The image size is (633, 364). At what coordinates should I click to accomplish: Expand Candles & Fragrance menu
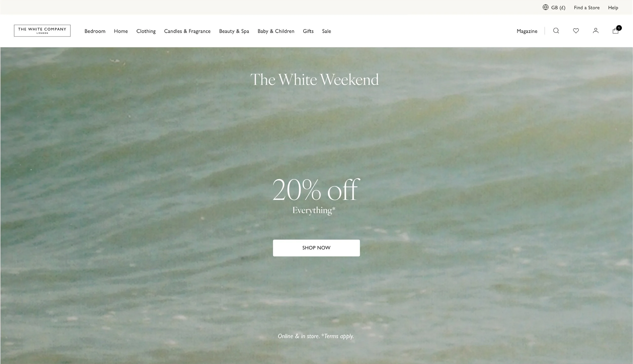point(187,31)
